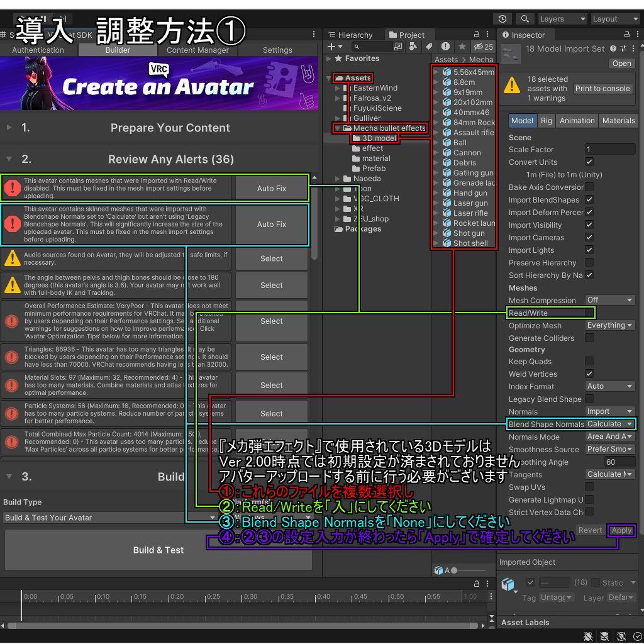This screenshot has height=644, width=644.
Task: Open the preset selector icon for Model Import Settings
Action: pyautogui.click(x=623, y=48)
